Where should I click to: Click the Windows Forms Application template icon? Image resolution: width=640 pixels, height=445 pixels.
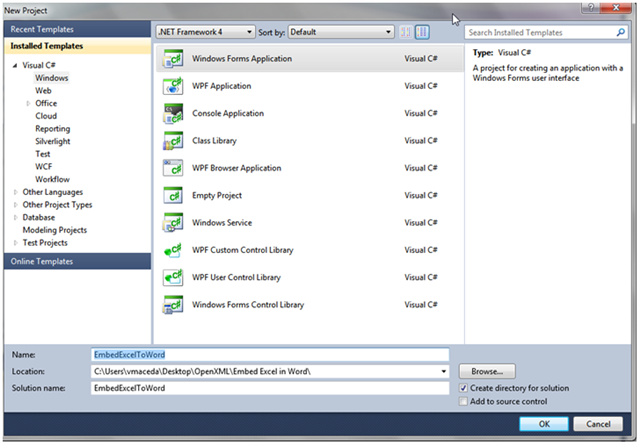click(x=173, y=58)
